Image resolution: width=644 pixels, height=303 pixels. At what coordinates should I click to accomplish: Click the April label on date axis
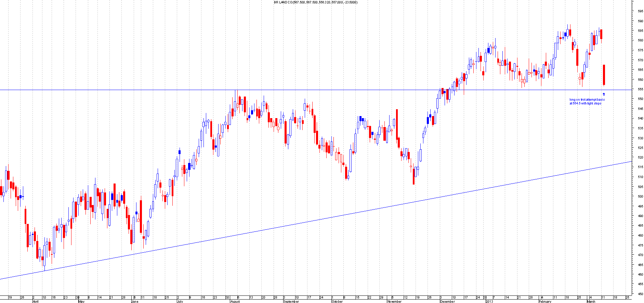pyautogui.click(x=36, y=302)
